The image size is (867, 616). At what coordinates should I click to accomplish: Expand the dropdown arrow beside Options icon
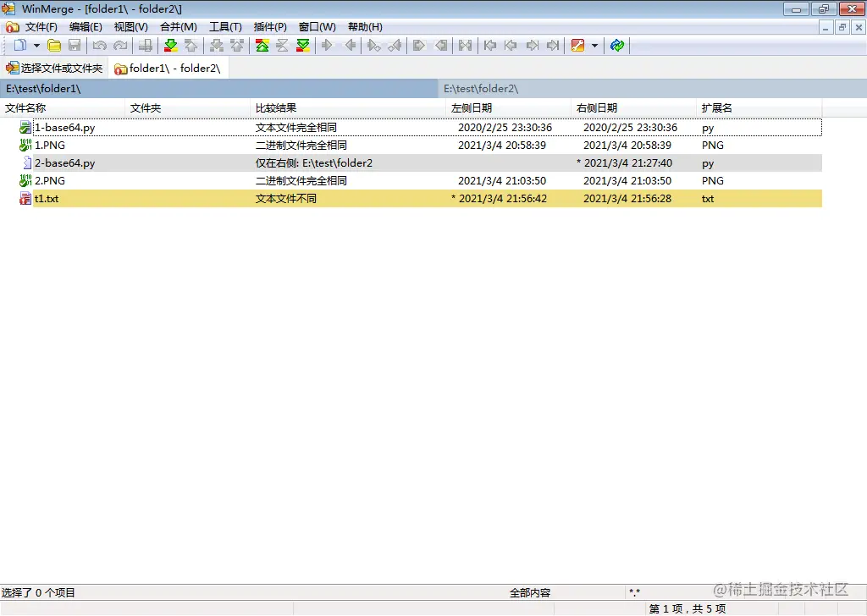point(595,46)
